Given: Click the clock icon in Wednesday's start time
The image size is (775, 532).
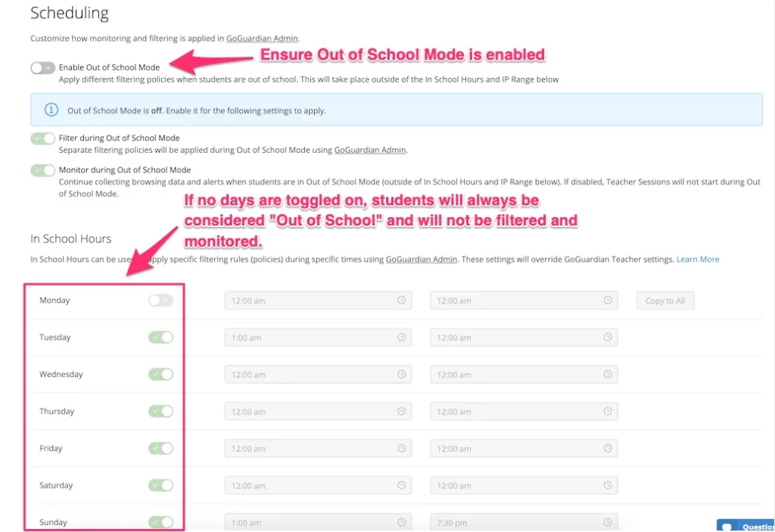Looking at the screenshot, I should [x=401, y=375].
